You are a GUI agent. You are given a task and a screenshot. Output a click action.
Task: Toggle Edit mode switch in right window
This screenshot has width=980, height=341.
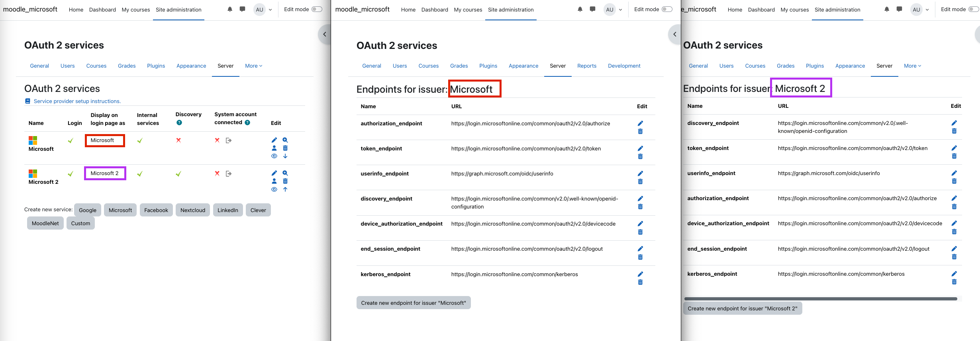[974, 9]
